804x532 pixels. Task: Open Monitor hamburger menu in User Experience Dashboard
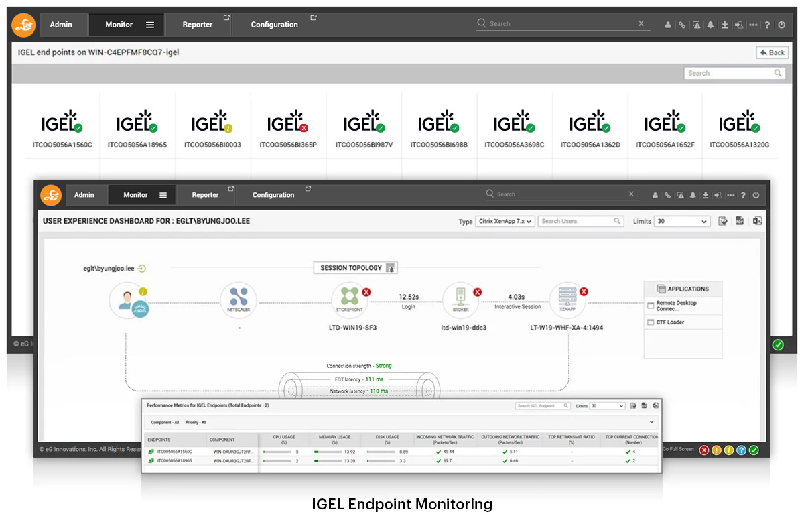pos(163,195)
